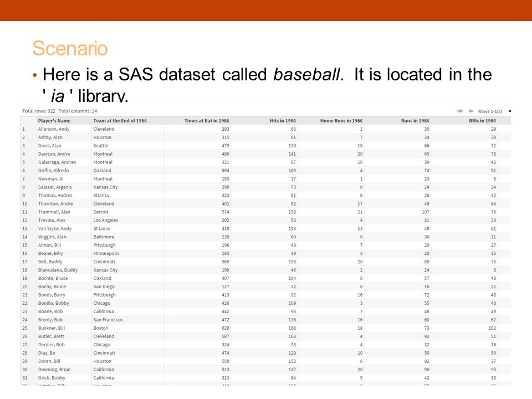Select Newman, Al in the name column
Screen dimensions: 532x399
point(50,179)
